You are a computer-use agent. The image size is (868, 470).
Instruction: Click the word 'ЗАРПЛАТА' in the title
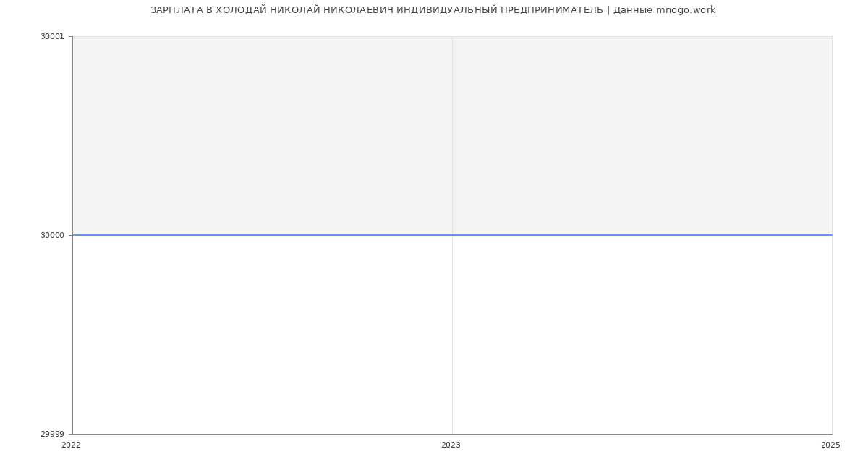pyautogui.click(x=176, y=10)
